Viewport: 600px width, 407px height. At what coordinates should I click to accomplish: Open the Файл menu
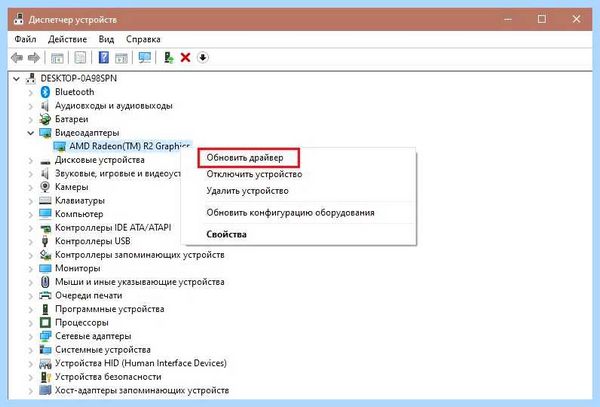25,39
